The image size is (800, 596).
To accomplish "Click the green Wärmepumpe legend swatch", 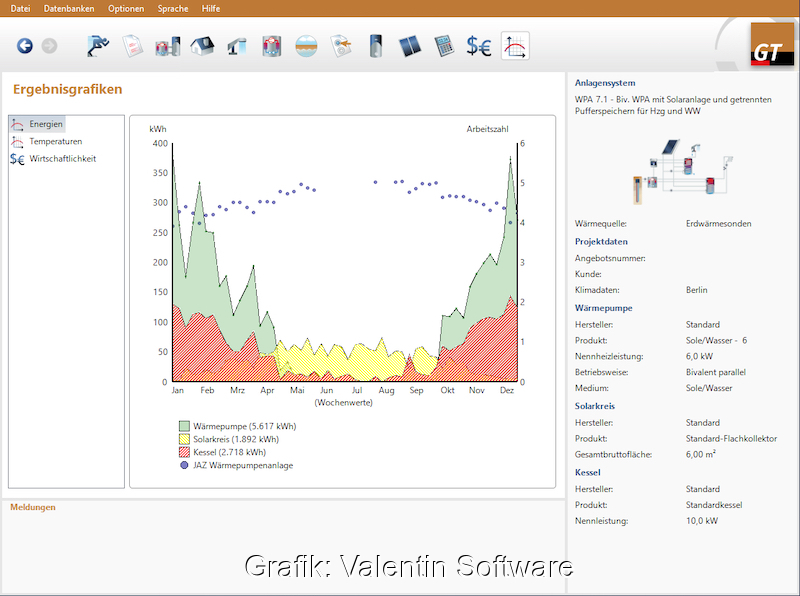I will tap(184, 426).
